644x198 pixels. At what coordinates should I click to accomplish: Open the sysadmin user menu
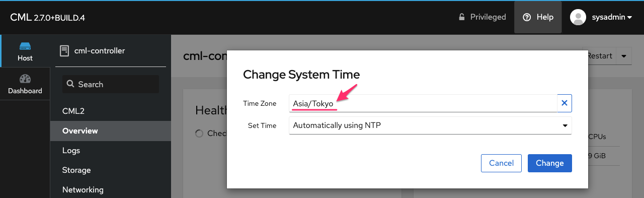(601, 17)
